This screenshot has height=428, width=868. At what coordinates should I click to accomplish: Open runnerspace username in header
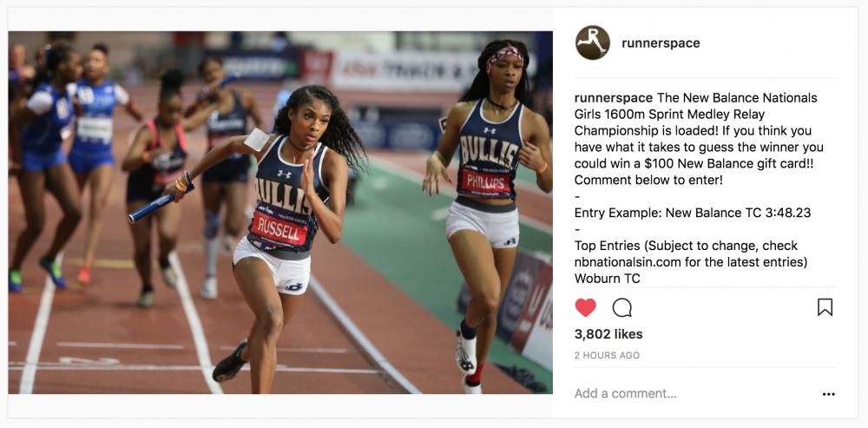pos(661,43)
